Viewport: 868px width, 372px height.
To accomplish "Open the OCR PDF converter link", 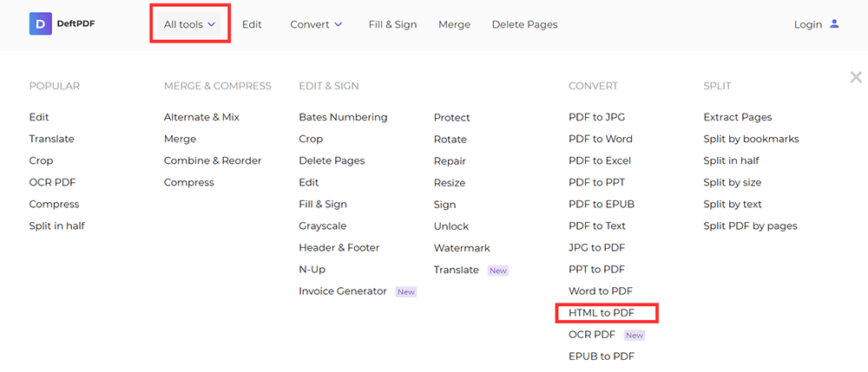I will (x=592, y=335).
